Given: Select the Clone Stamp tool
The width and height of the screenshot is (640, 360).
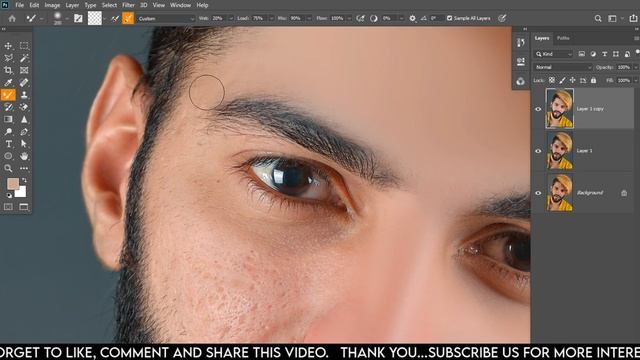Looking at the screenshot, I should (24, 95).
